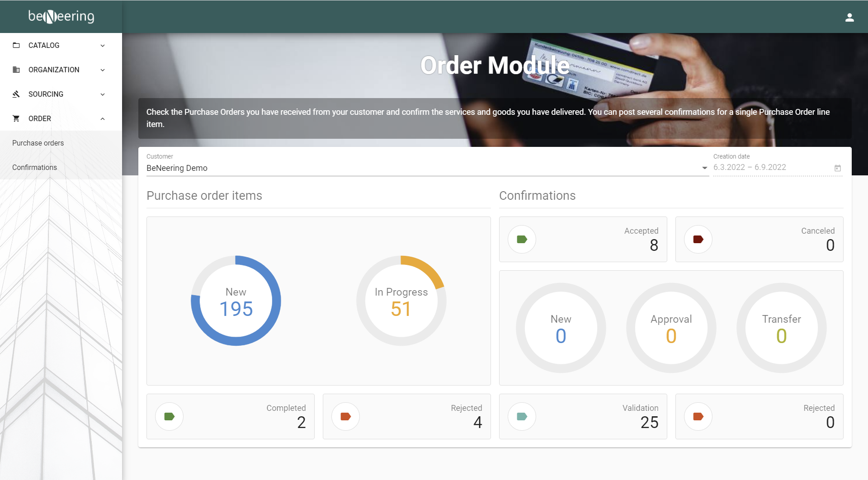Open the user account profile icon
This screenshot has width=868, height=480.
pos(849,17)
